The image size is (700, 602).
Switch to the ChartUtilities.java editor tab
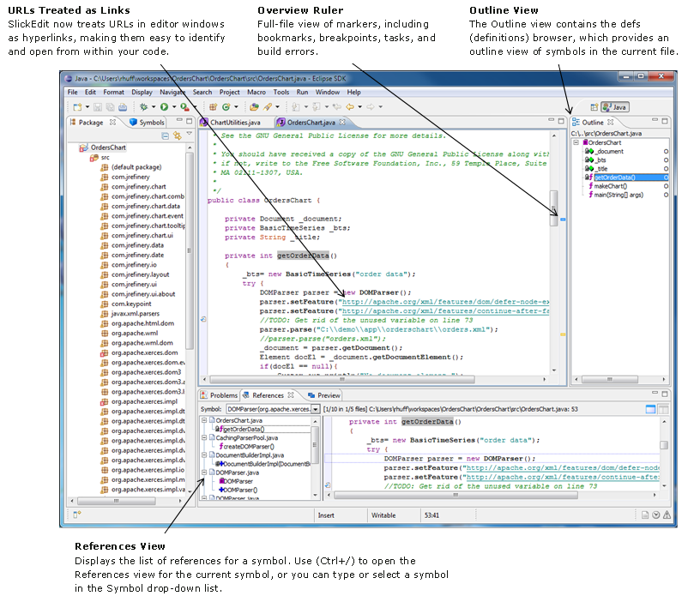click(234, 123)
